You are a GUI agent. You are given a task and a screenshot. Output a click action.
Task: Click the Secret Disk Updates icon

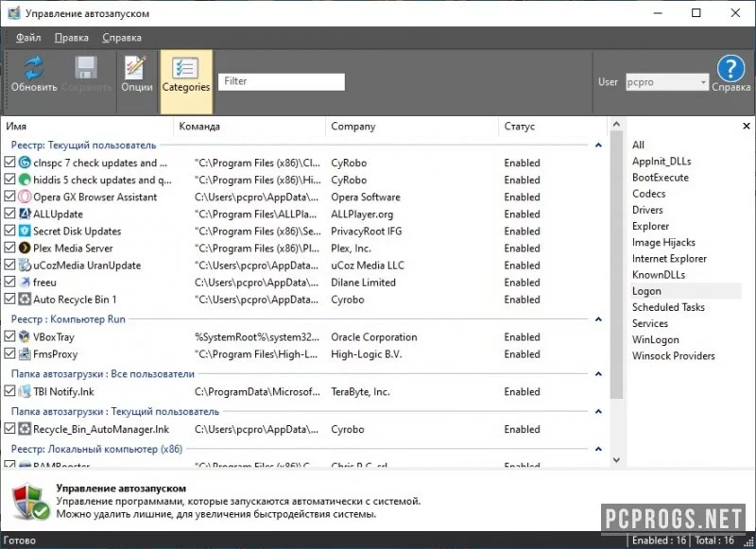click(x=25, y=231)
